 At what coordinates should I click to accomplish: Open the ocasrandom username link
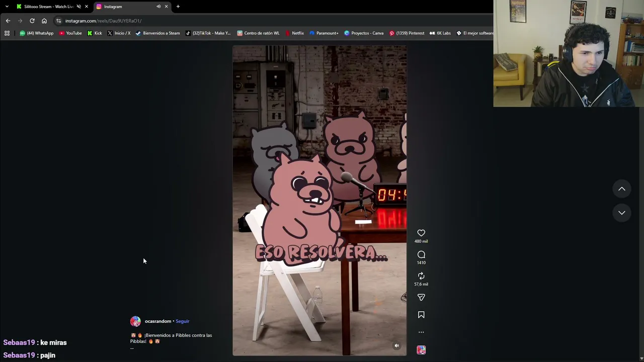click(158, 321)
